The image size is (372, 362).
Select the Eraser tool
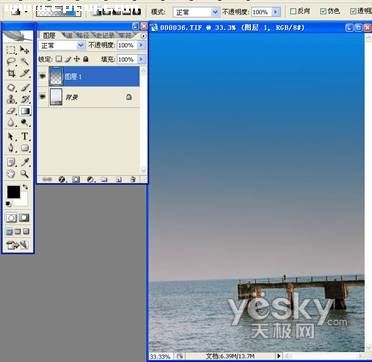[12, 111]
